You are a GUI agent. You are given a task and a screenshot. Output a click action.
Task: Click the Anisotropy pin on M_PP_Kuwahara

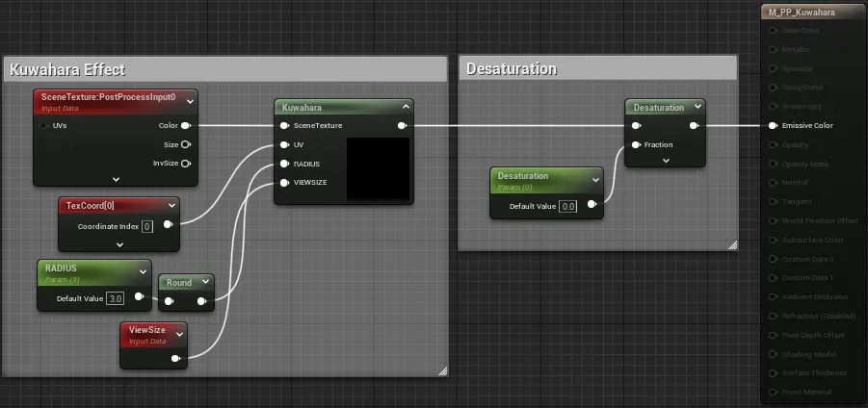[x=773, y=106]
